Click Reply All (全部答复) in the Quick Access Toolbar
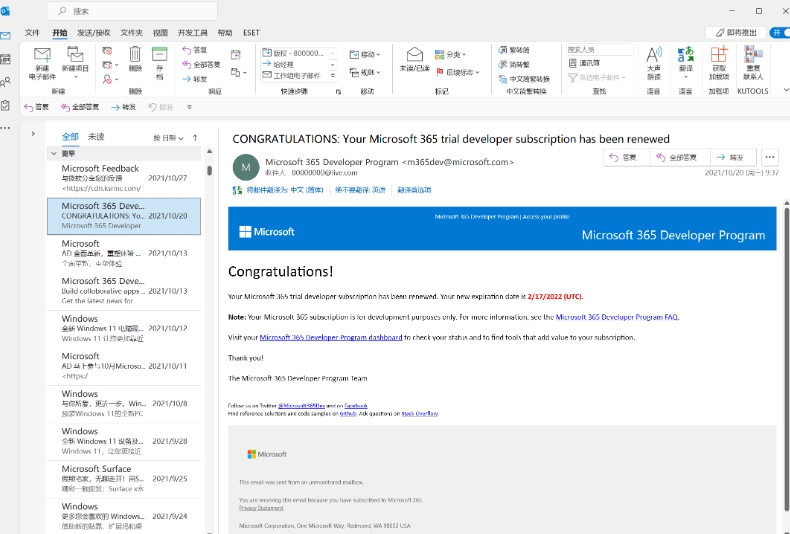This screenshot has width=790, height=534. click(80, 107)
